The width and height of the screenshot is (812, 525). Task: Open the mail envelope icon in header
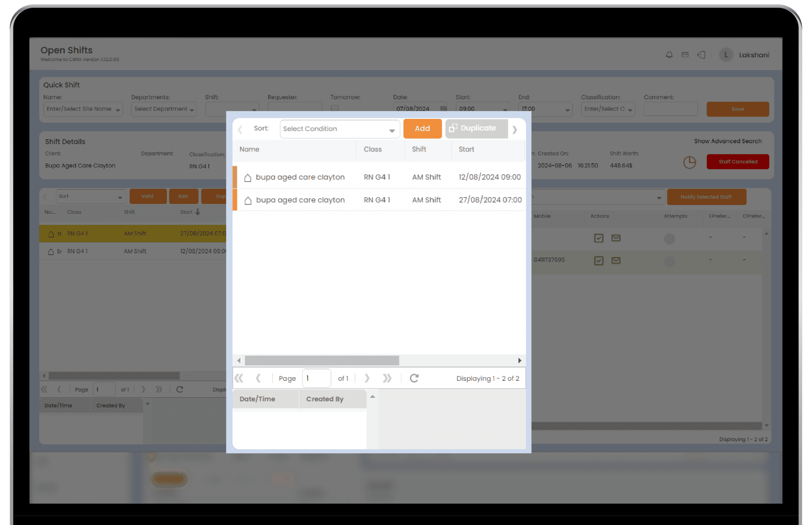685,55
